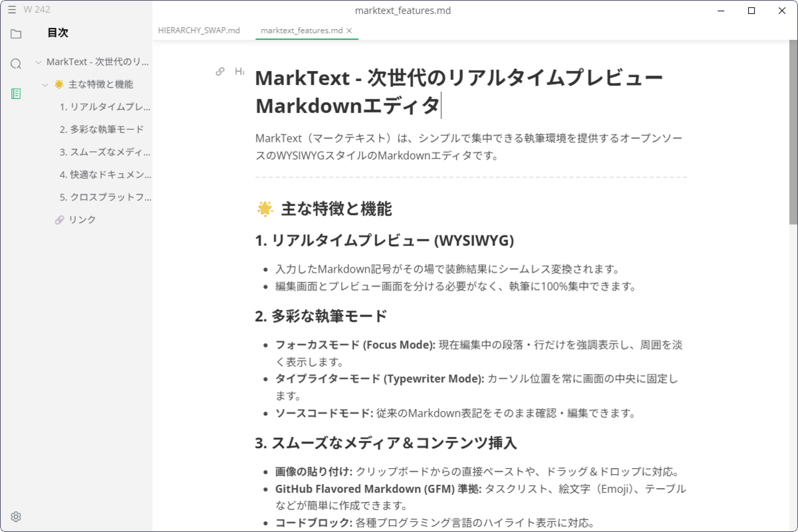The width and height of the screenshot is (798, 532).
Task: Click the window title marktext_features.md
Action: [403, 11]
